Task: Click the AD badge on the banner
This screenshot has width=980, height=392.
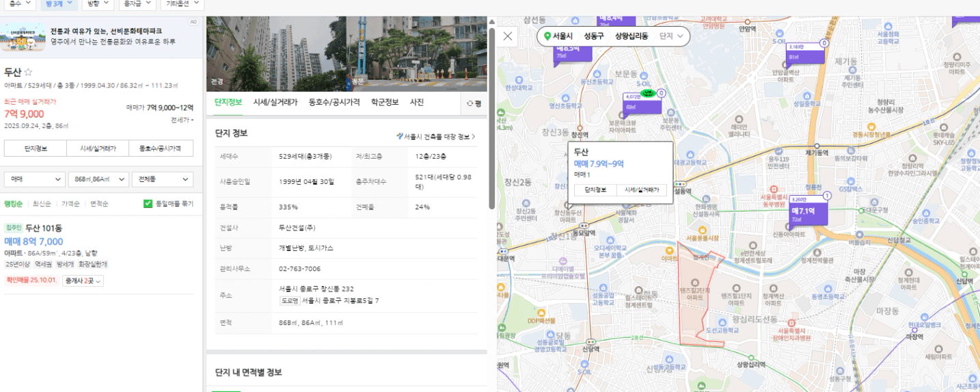Action: (x=193, y=22)
